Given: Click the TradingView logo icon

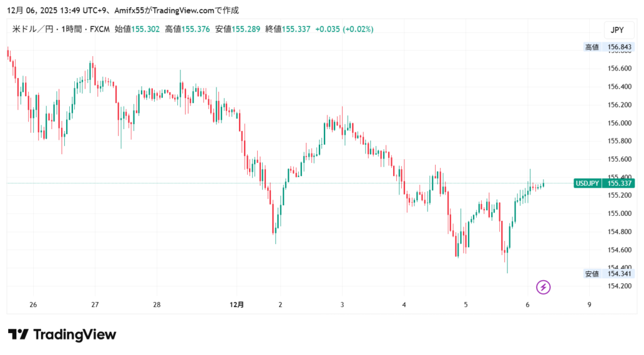Looking at the screenshot, I should (18, 334).
